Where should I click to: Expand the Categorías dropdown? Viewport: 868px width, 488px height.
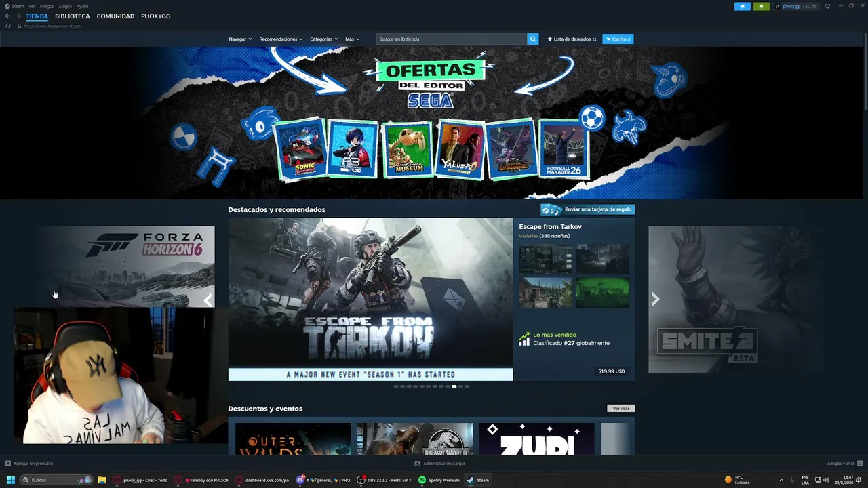click(323, 39)
